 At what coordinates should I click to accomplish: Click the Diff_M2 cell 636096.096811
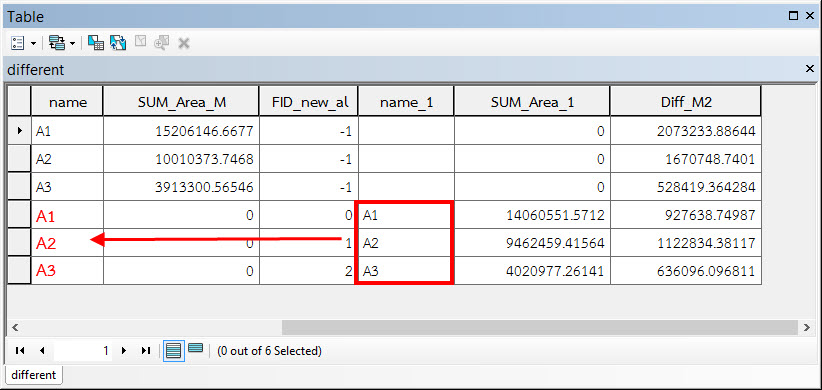686,271
